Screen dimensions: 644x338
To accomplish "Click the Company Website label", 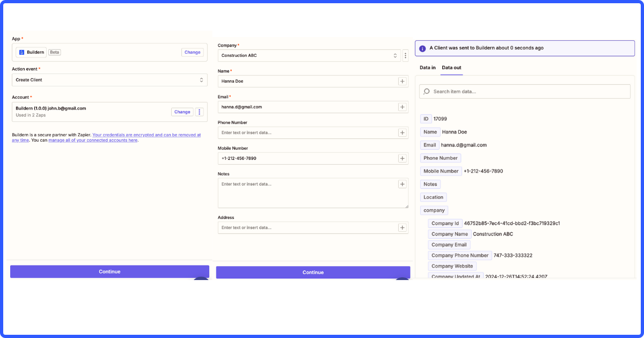I will (452, 266).
